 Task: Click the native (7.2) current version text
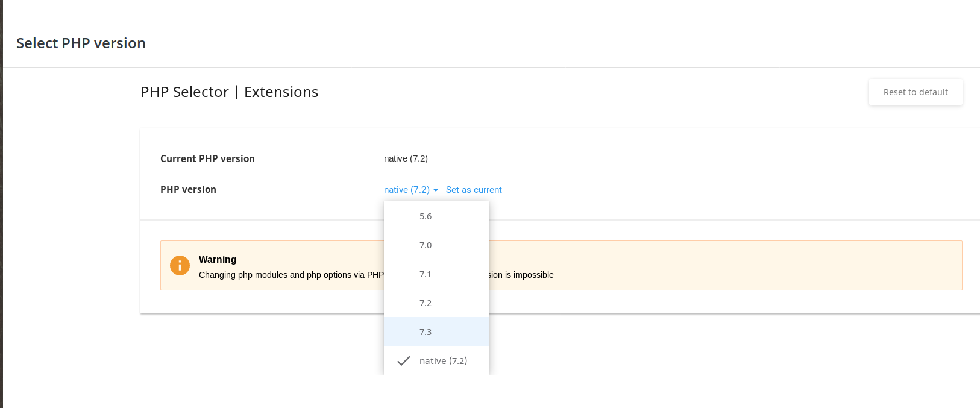(406, 158)
